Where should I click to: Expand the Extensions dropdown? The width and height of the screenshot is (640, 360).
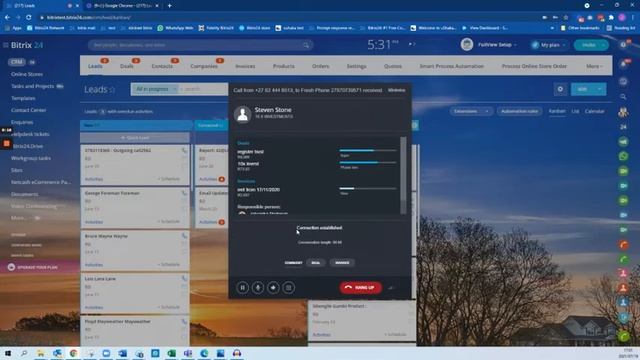pos(471,111)
